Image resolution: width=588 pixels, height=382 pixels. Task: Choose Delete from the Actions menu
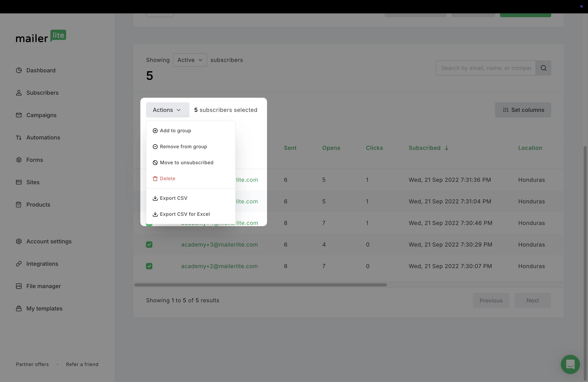(x=167, y=179)
